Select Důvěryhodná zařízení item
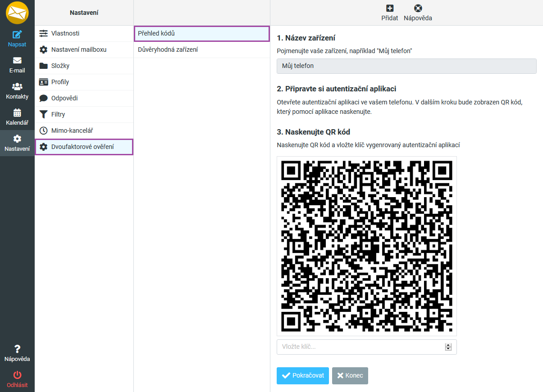Screen dimensions: 543x392 click(202, 50)
